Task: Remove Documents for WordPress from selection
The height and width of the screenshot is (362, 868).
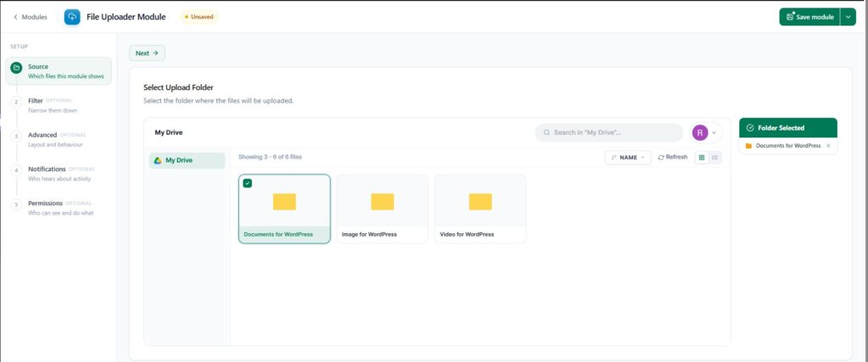Action: click(828, 146)
